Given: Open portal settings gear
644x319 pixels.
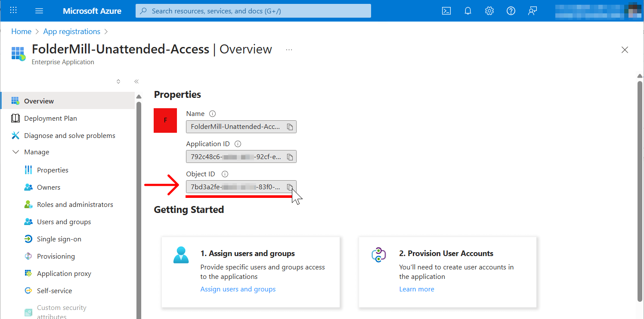Looking at the screenshot, I should 489,11.
